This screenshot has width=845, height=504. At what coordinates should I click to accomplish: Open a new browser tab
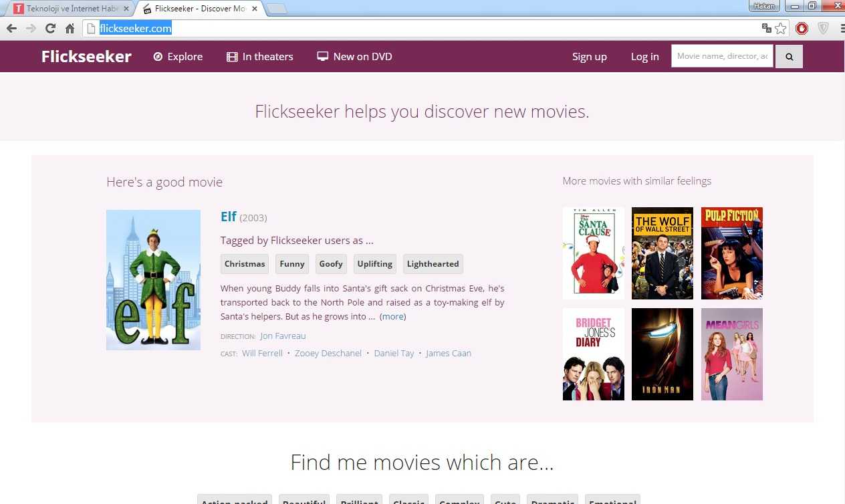[277, 9]
